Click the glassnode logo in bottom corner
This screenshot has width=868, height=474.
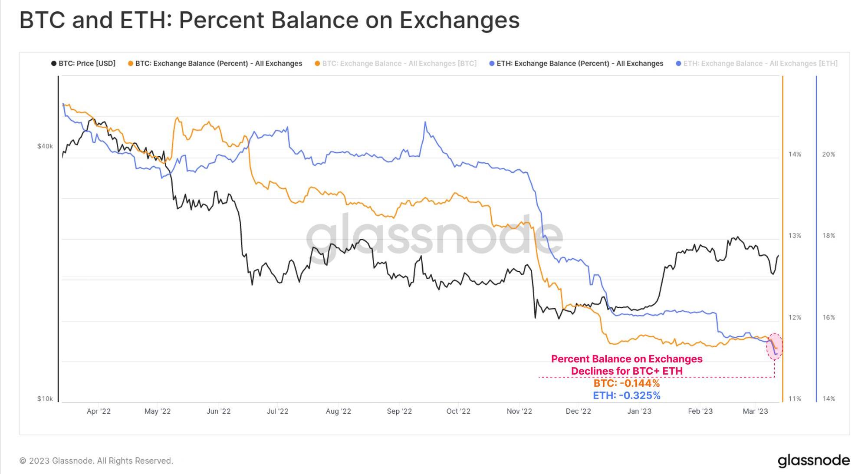pyautogui.click(x=813, y=461)
